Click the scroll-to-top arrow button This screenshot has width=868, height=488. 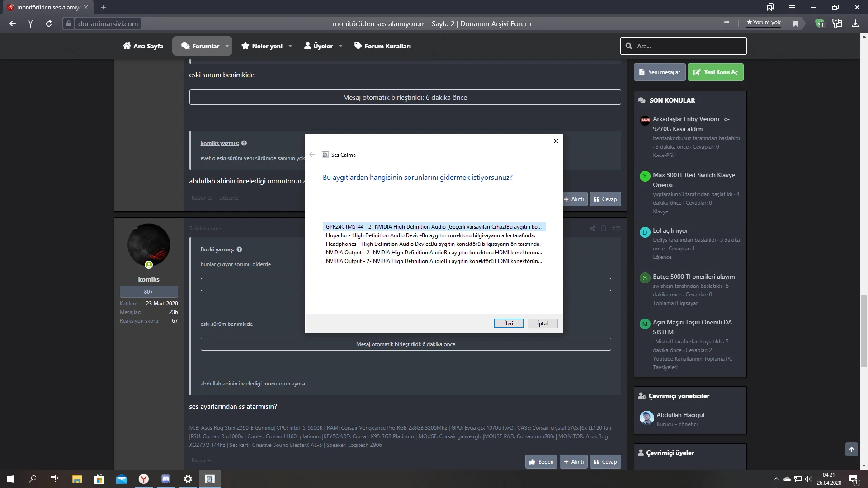click(x=851, y=449)
